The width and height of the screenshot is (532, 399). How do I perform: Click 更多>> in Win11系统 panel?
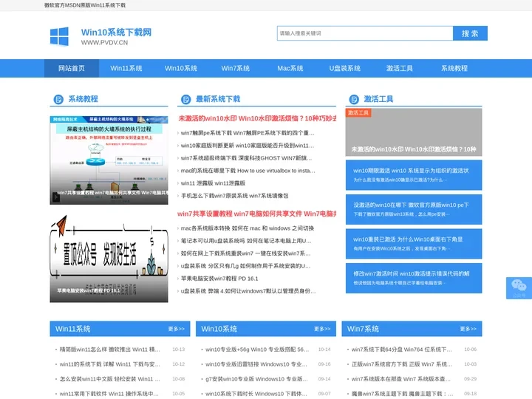(x=177, y=329)
